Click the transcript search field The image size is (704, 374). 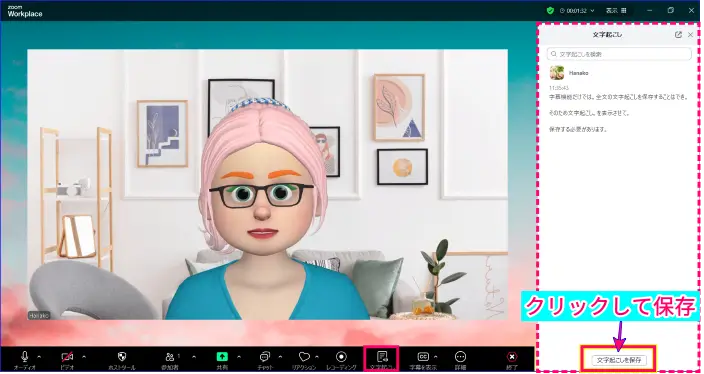point(619,54)
